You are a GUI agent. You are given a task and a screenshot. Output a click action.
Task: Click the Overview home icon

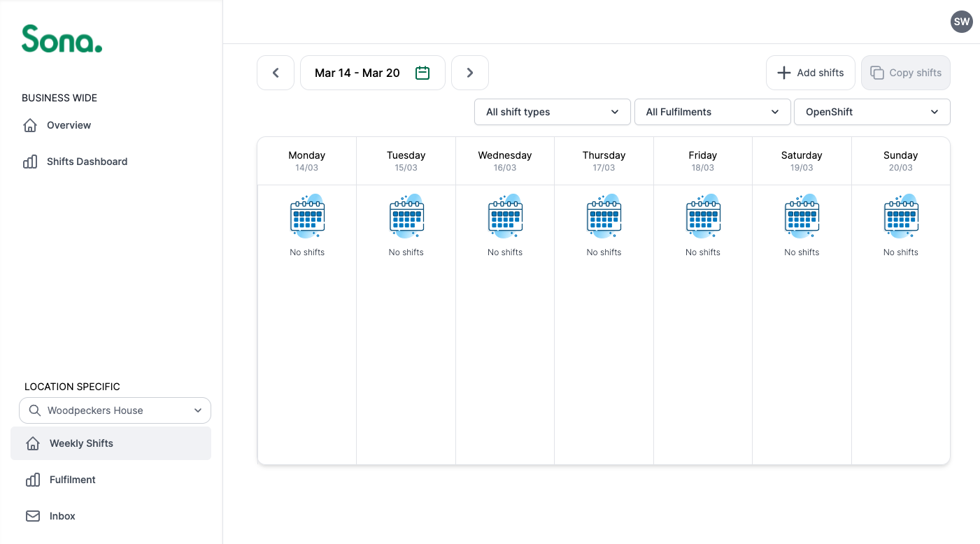coord(30,125)
